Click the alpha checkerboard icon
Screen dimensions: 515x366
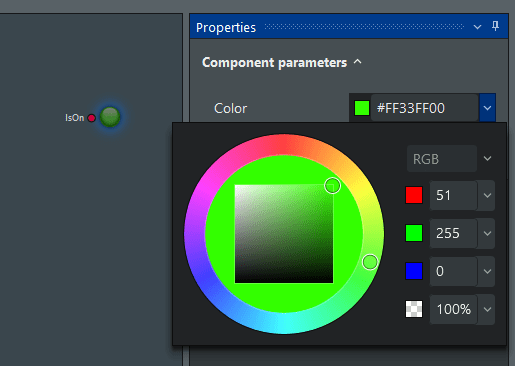(x=414, y=309)
